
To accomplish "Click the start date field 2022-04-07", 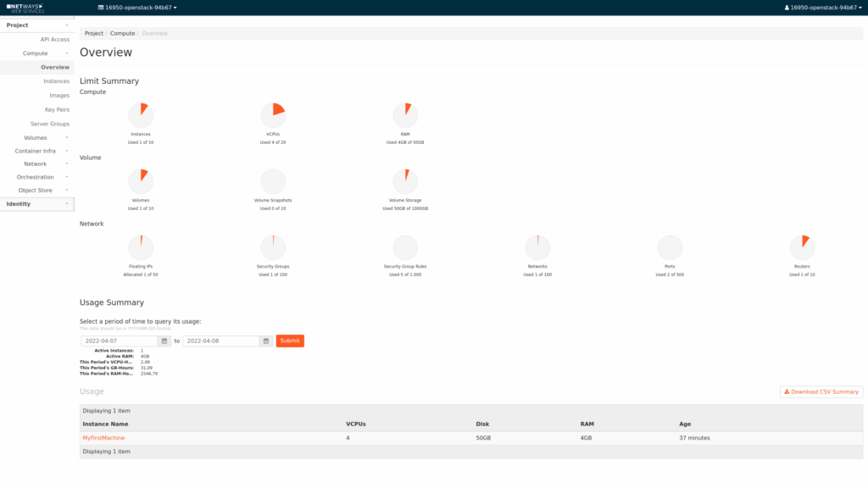I will pyautogui.click(x=120, y=341).
